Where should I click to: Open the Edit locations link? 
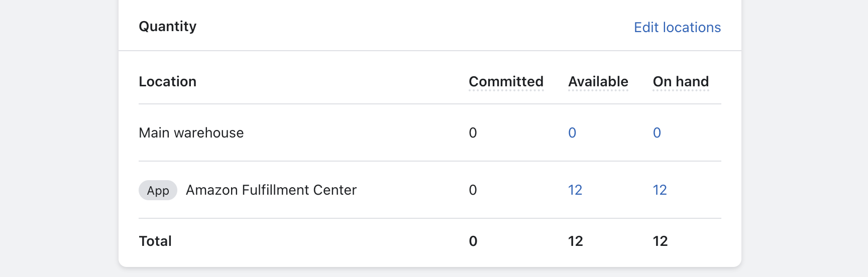click(x=677, y=27)
